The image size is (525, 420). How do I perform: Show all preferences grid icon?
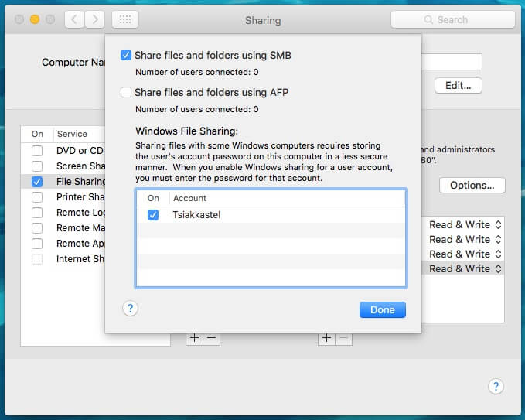125,19
